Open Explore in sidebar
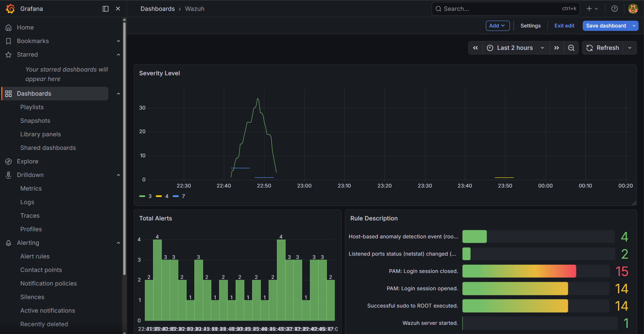This screenshot has height=334, width=644. 27,161
